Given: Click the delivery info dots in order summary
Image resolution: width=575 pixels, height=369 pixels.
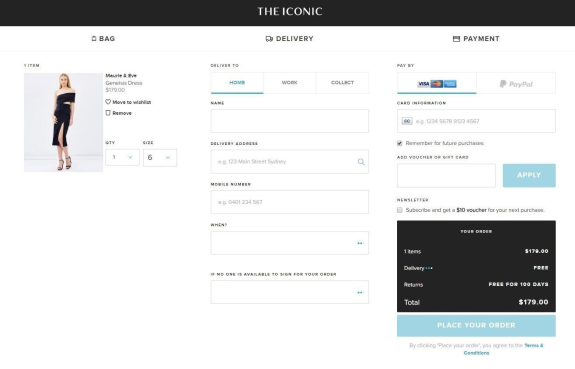Looking at the screenshot, I should (429, 268).
